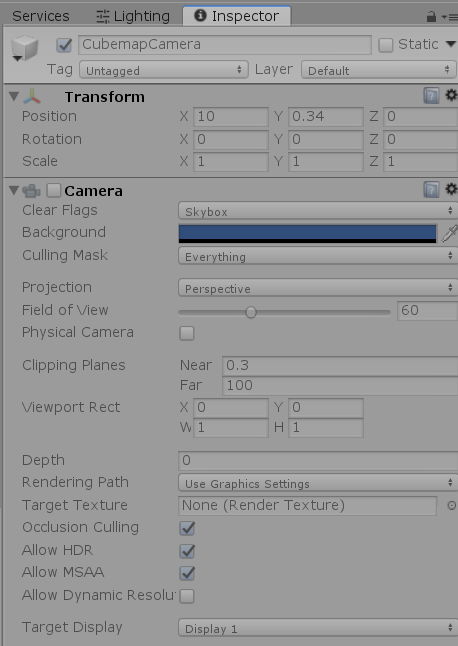The image size is (458, 646).
Task: Click the Viewport Rect label
Action: (x=71, y=407)
